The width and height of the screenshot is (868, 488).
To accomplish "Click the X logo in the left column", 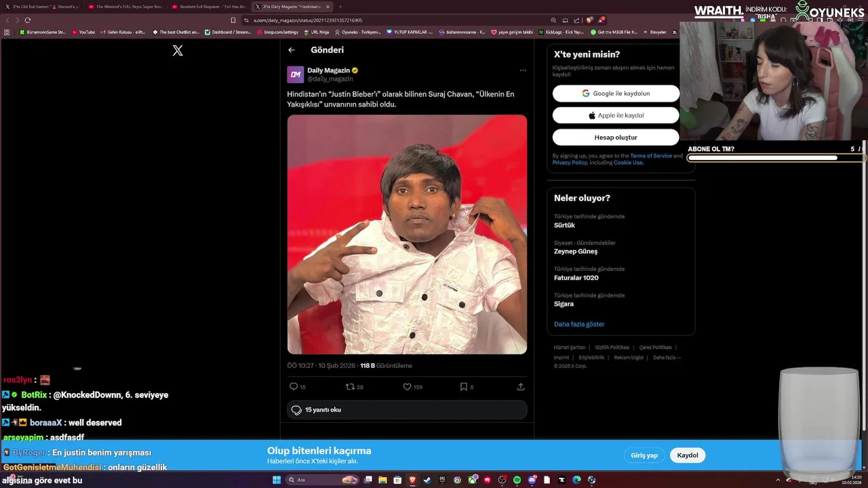I will coord(178,50).
